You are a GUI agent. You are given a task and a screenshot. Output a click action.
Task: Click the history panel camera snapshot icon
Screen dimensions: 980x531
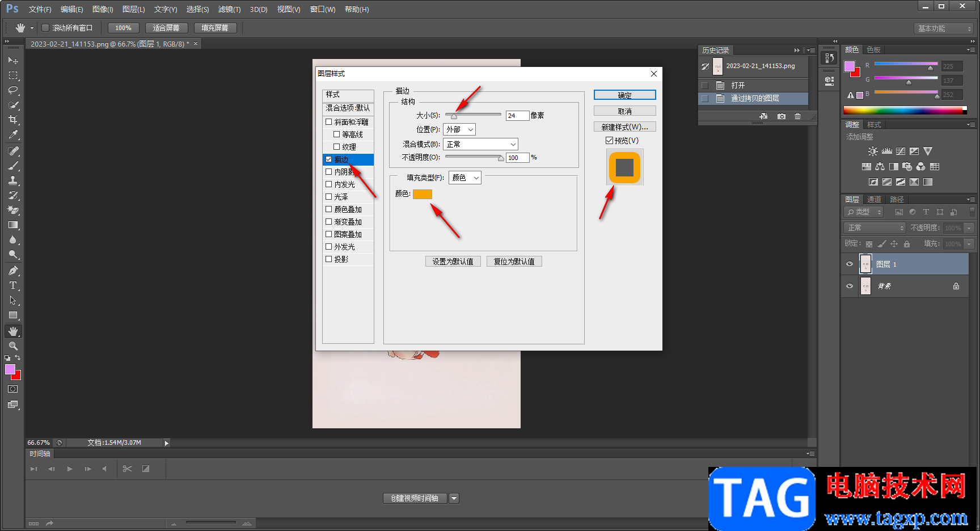782,116
